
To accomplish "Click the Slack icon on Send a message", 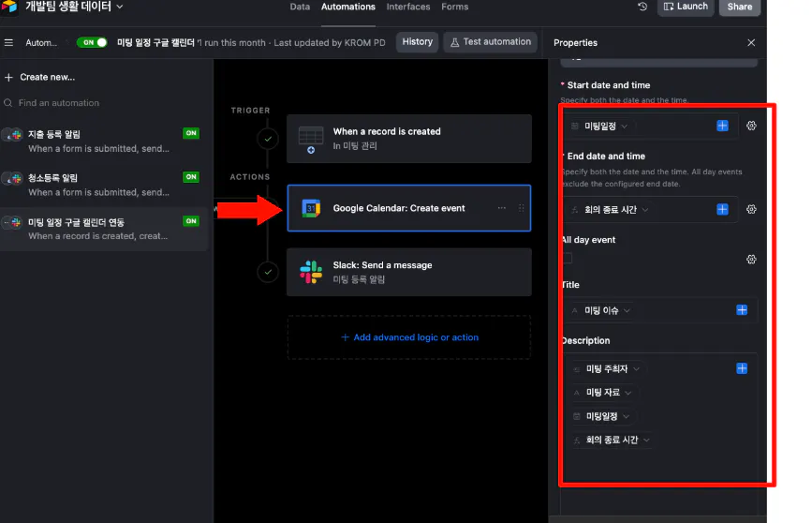I will (x=311, y=272).
